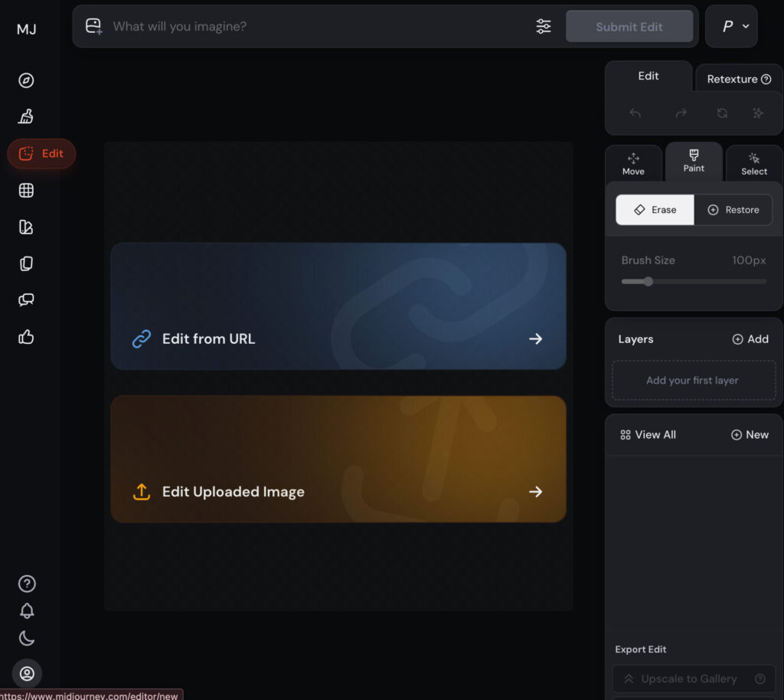Open the Help question mark icon
784x700 pixels.
click(27, 584)
